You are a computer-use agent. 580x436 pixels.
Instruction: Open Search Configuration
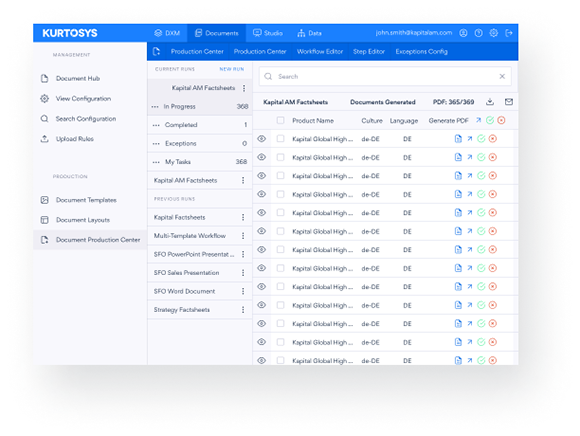tap(86, 119)
